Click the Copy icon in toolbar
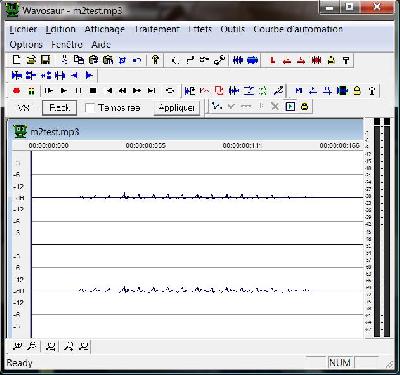Viewport: 400px width, 375px height. point(79,60)
